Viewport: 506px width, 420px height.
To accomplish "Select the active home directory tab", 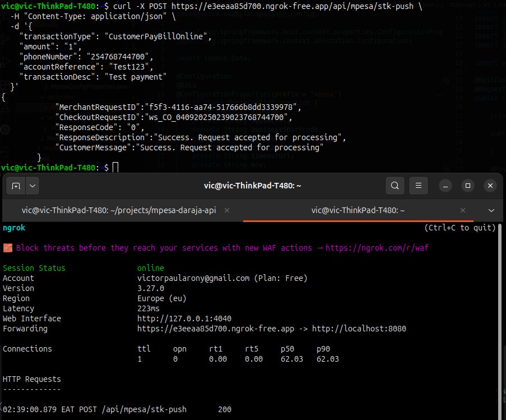I will click(358, 210).
